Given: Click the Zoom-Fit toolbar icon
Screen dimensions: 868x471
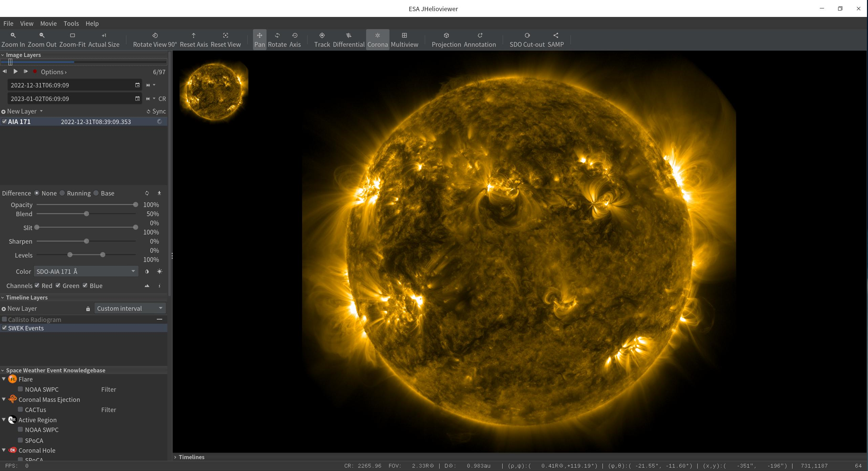Looking at the screenshot, I should [x=72, y=39].
